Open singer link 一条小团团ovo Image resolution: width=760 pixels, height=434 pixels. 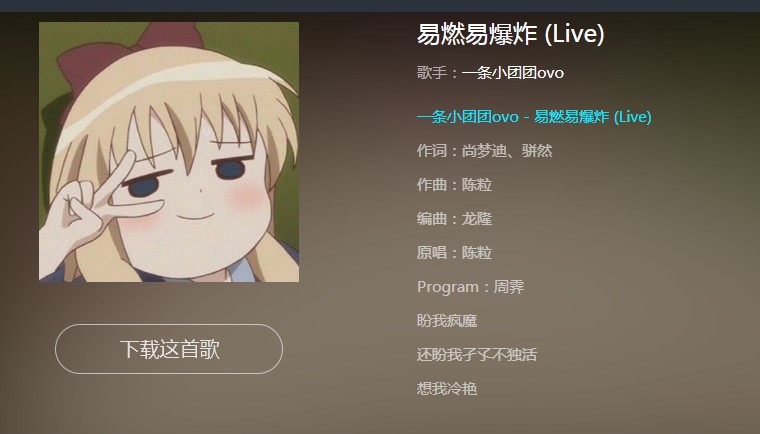point(512,73)
